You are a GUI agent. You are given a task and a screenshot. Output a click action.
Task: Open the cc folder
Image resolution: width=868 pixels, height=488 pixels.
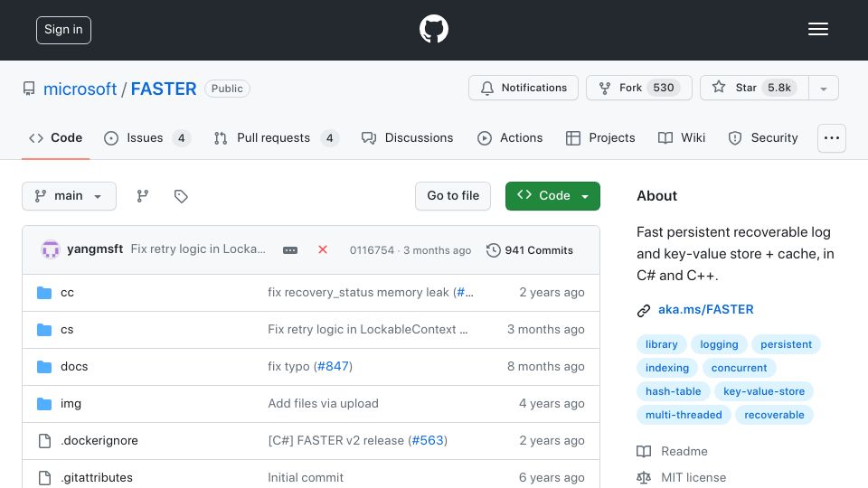tap(67, 293)
